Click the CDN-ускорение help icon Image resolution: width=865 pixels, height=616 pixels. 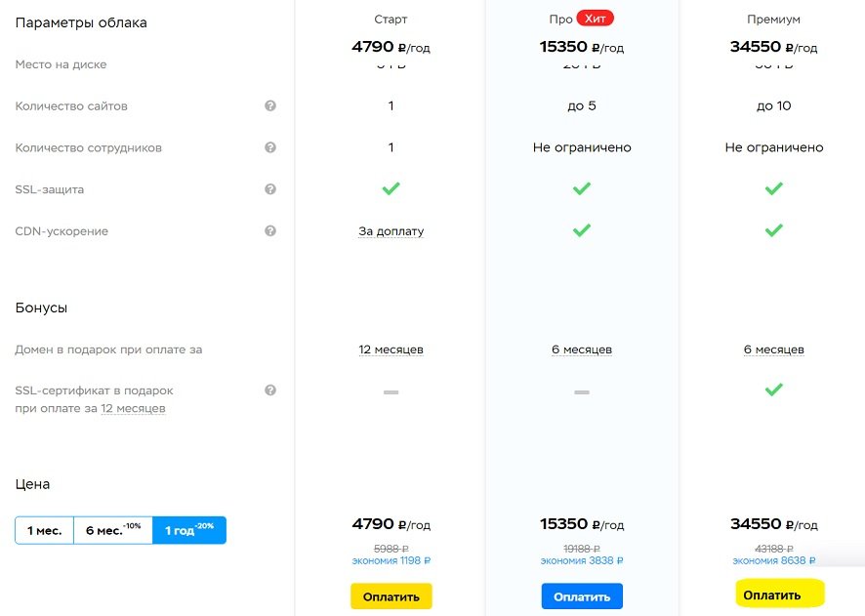[270, 230]
